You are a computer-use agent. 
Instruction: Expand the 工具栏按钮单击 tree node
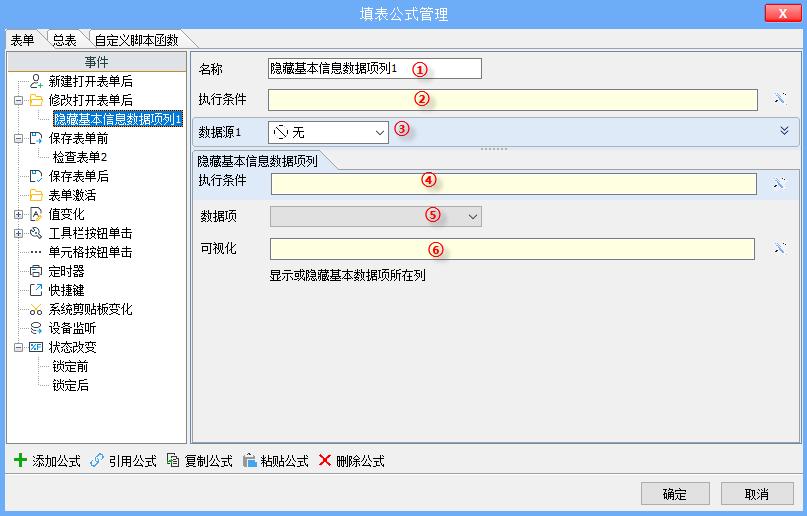[x=19, y=234]
